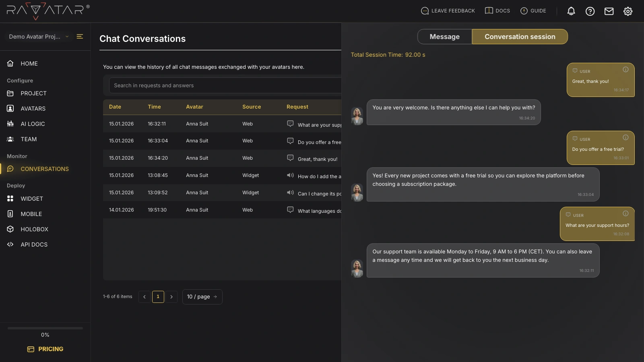
Task: Click the Pricing button
Action: 45,349
